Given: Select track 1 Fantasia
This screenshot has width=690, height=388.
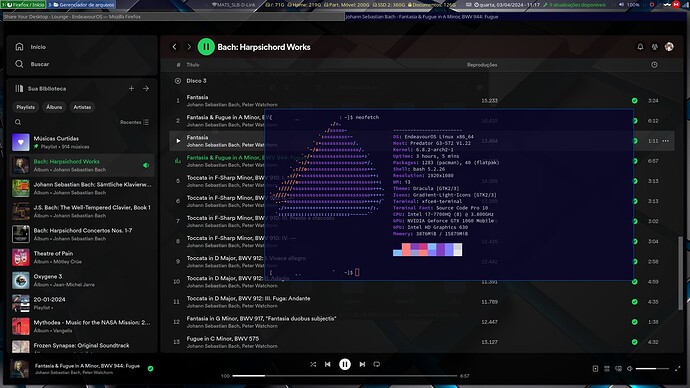Looking at the screenshot, I should click(x=422, y=101).
